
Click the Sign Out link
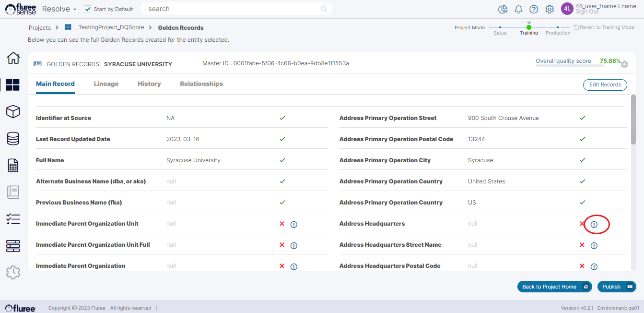pyautogui.click(x=587, y=12)
